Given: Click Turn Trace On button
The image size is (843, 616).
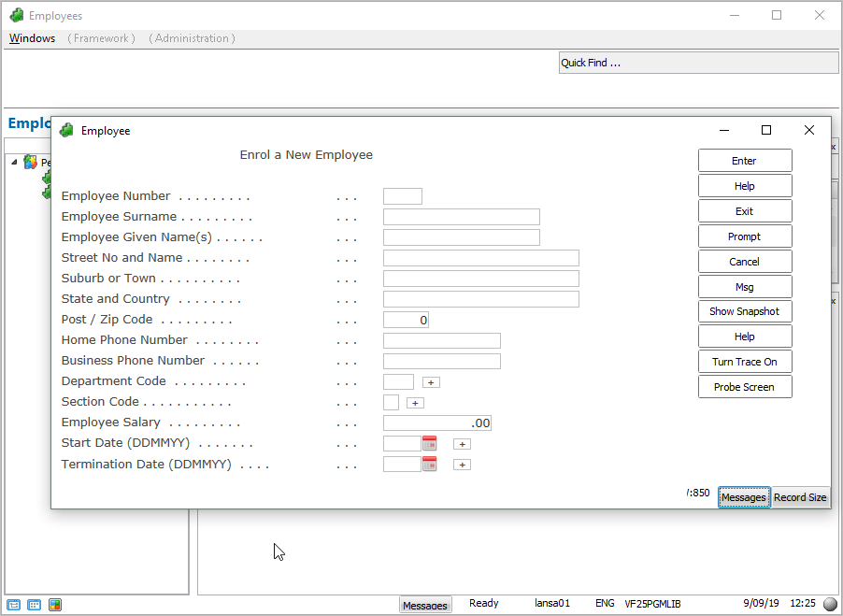Looking at the screenshot, I should point(745,362).
